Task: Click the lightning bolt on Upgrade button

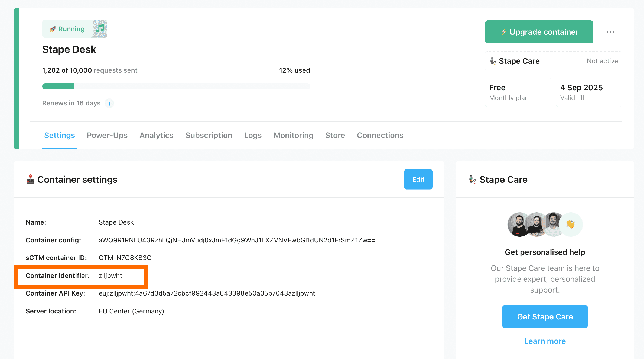Action: coord(503,32)
